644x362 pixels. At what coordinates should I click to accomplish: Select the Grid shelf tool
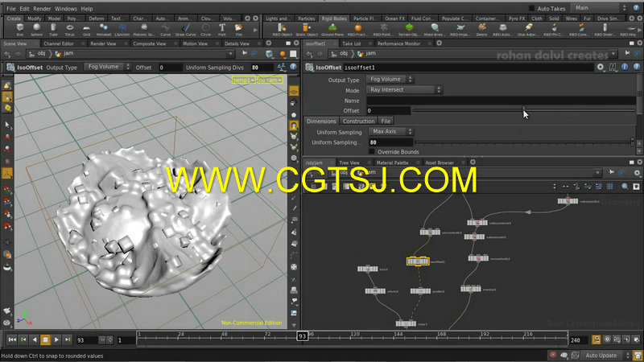pos(86,30)
